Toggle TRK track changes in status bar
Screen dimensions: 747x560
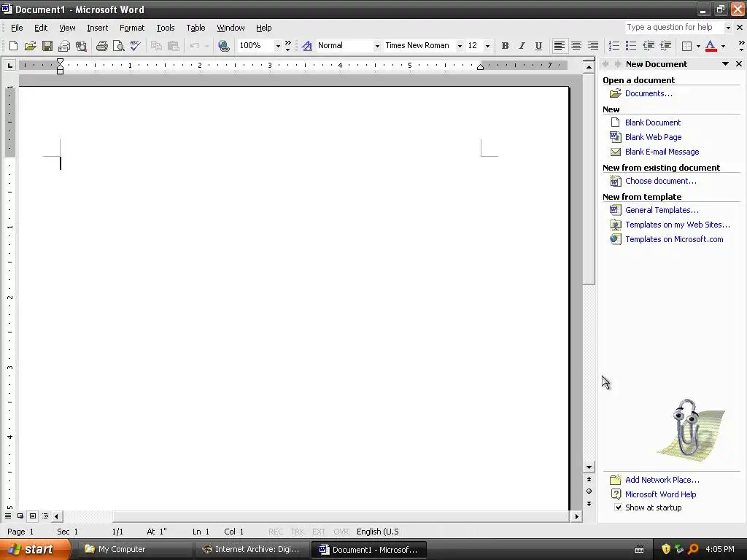(x=298, y=532)
